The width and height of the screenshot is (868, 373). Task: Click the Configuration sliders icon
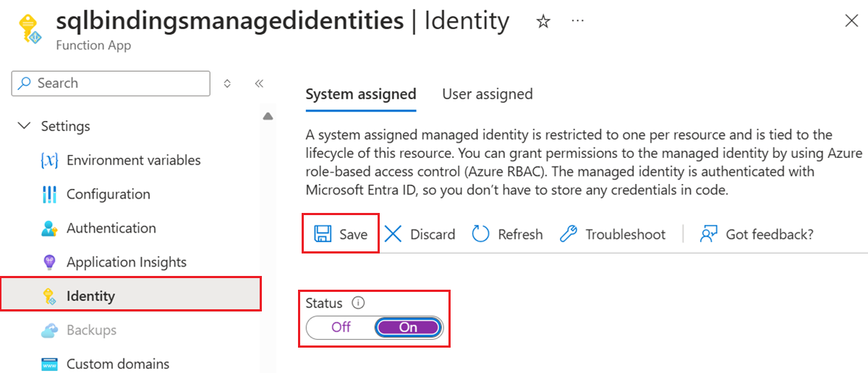point(49,194)
